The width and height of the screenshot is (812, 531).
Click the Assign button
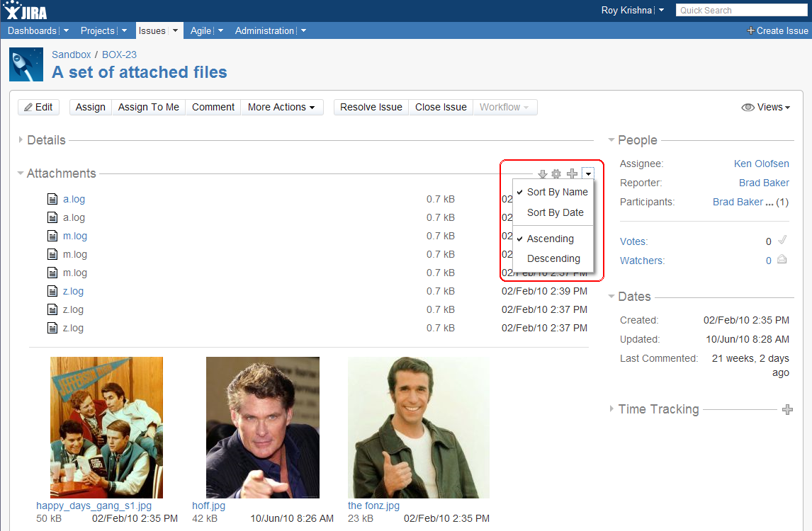pyautogui.click(x=91, y=107)
